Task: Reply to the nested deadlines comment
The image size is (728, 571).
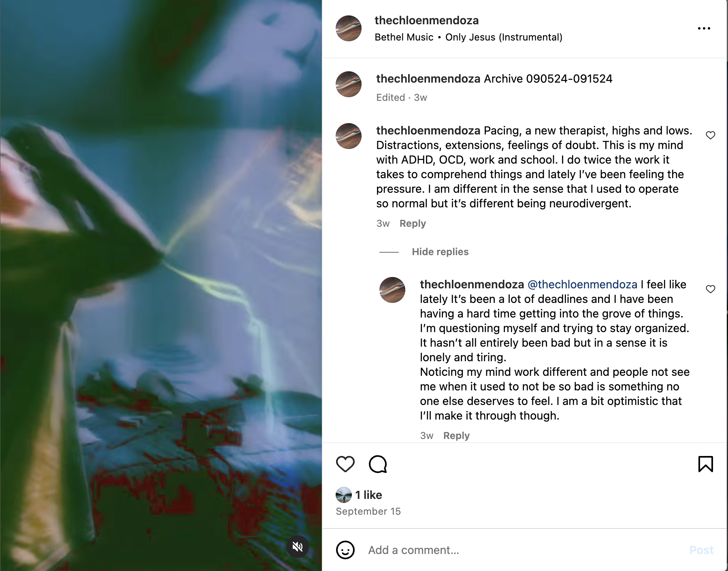Action: pyautogui.click(x=456, y=436)
